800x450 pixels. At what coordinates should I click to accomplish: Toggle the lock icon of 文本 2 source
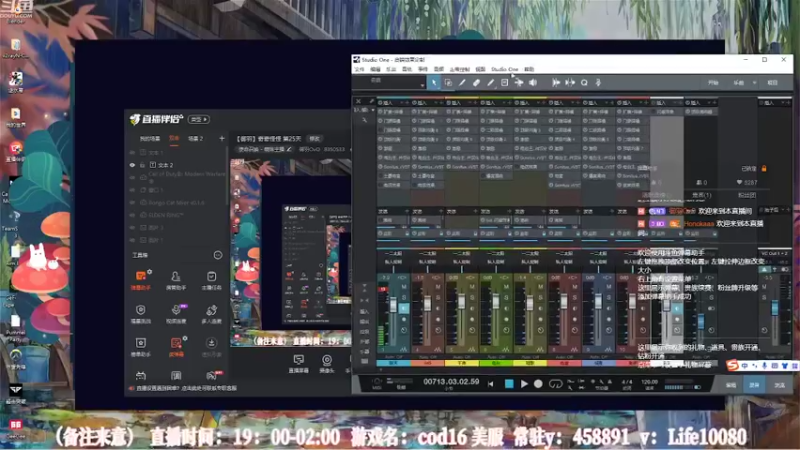point(142,165)
